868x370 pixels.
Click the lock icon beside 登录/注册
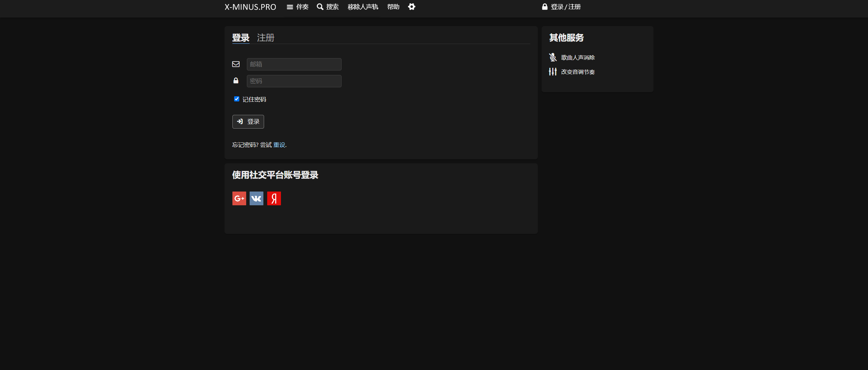[544, 7]
